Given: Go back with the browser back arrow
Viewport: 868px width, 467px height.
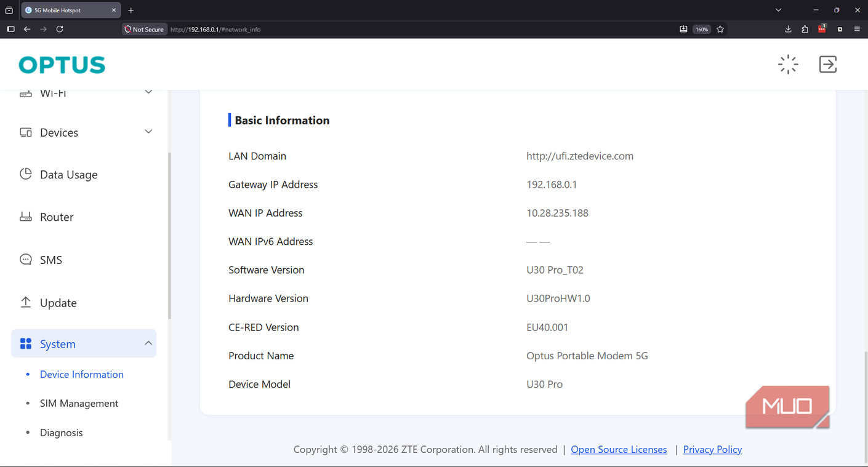Looking at the screenshot, I should [x=27, y=29].
